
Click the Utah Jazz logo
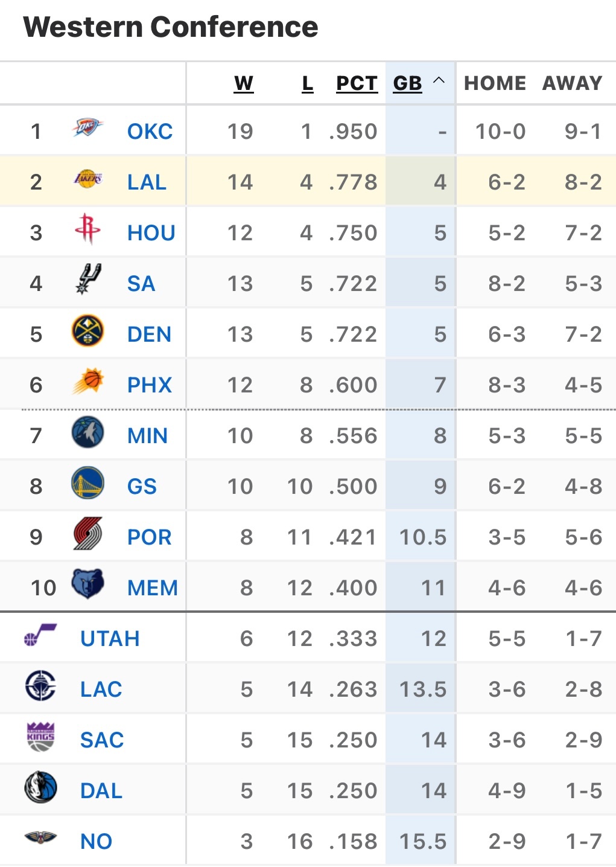pos(40,636)
